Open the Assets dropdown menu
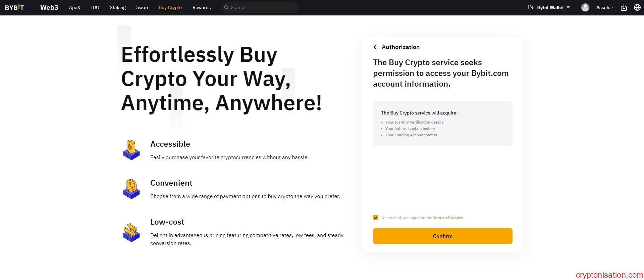 [x=604, y=7]
